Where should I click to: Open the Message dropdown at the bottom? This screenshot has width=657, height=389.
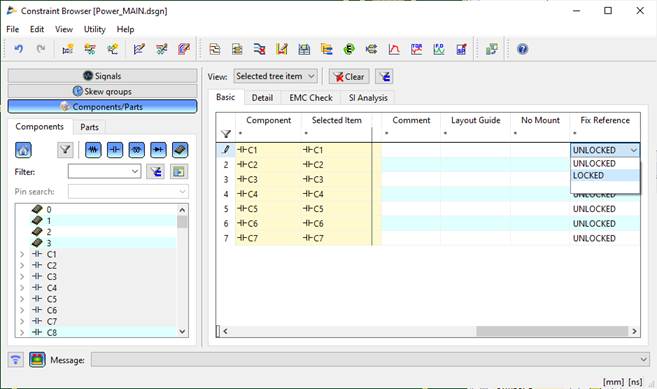(x=644, y=360)
